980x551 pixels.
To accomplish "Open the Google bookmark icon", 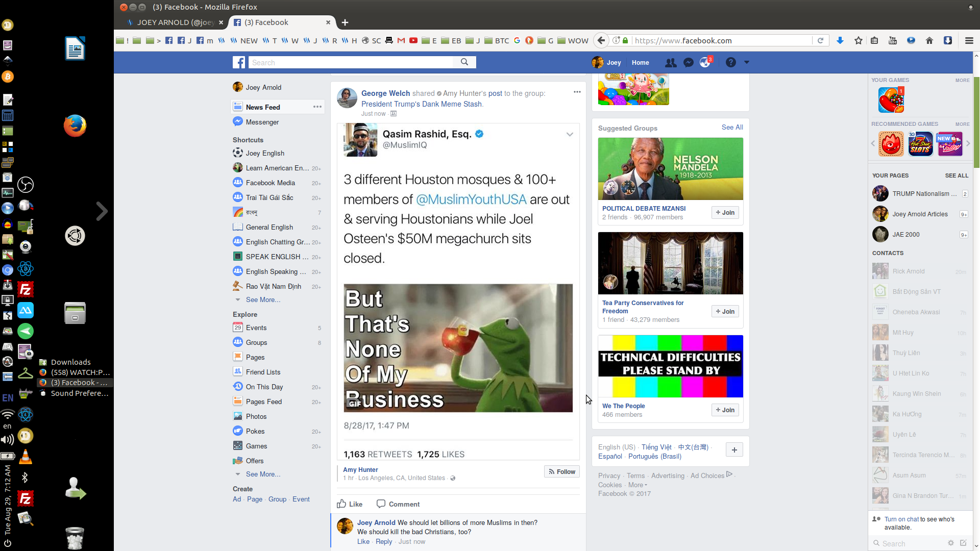I will [517, 41].
